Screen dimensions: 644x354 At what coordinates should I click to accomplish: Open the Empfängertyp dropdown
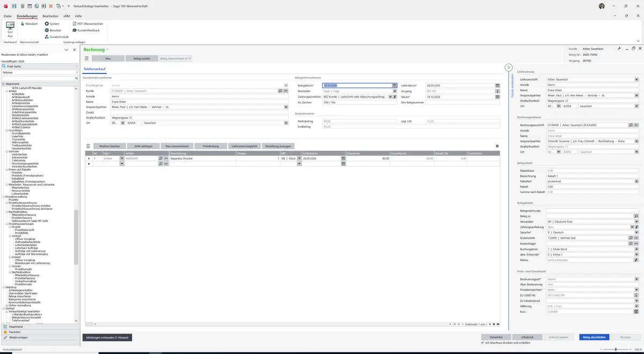coord(286,85)
